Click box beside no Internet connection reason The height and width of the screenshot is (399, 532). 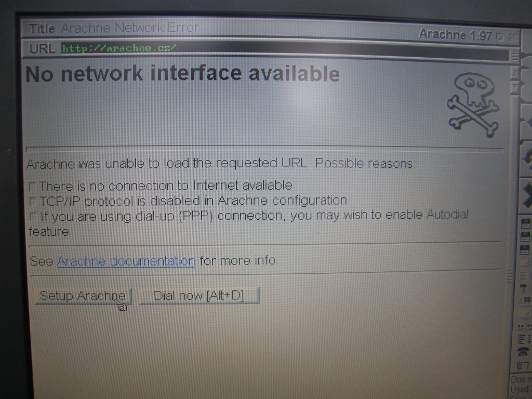click(33, 187)
